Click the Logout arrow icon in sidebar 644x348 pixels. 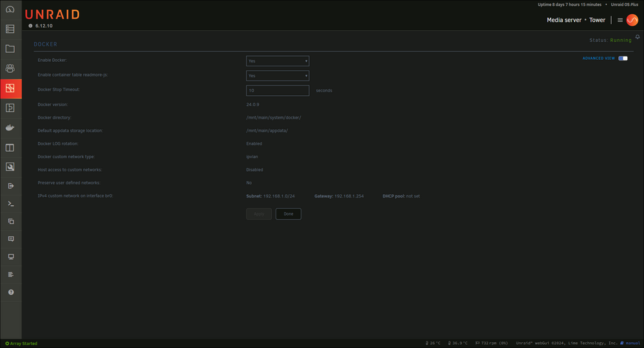point(11,186)
